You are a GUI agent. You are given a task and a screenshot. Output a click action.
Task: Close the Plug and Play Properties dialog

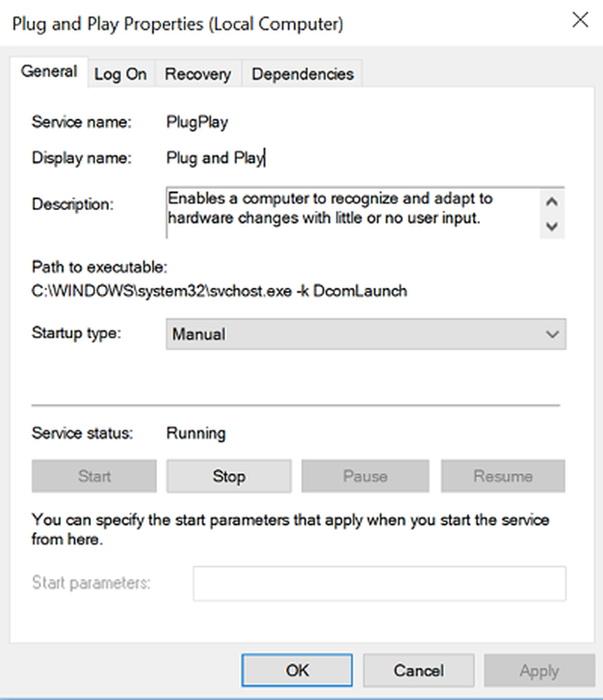coord(580,21)
